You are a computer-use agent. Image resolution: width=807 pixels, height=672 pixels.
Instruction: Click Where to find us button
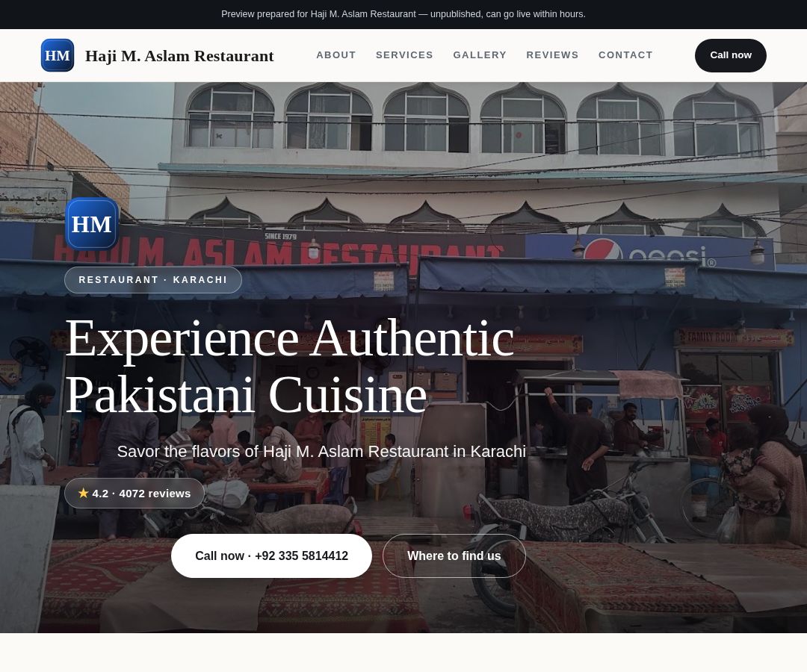454,556
